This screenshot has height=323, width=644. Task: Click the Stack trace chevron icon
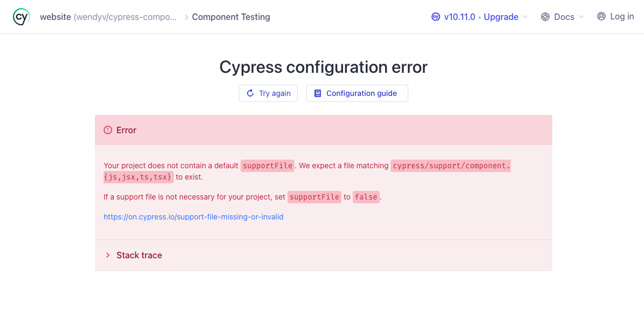pos(108,255)
